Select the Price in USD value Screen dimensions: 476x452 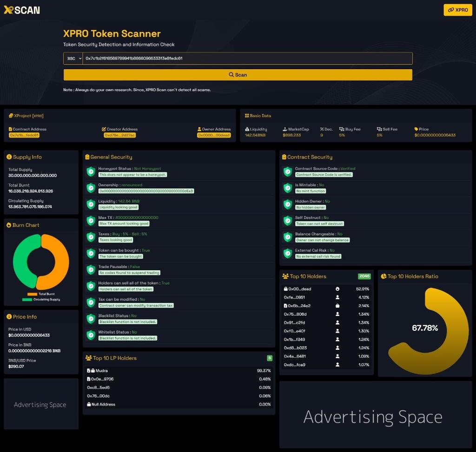coord(29,335)
